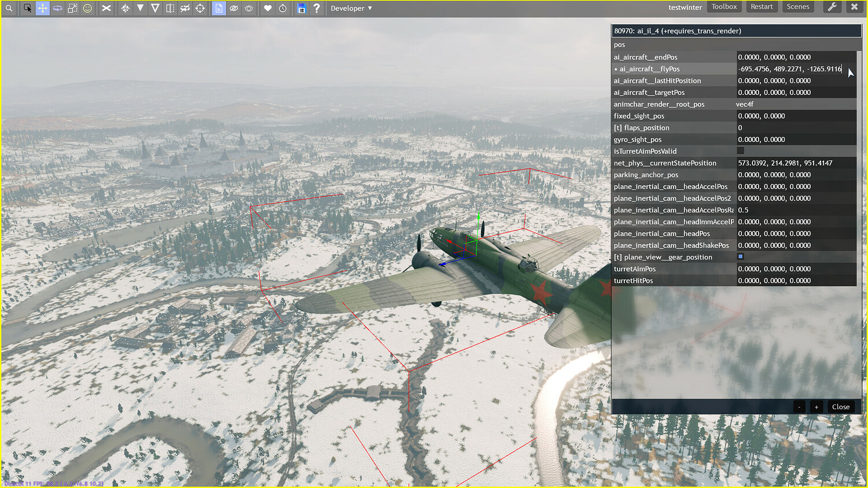Close the ai_il_4 inspector panel

(x=841, y=406)
